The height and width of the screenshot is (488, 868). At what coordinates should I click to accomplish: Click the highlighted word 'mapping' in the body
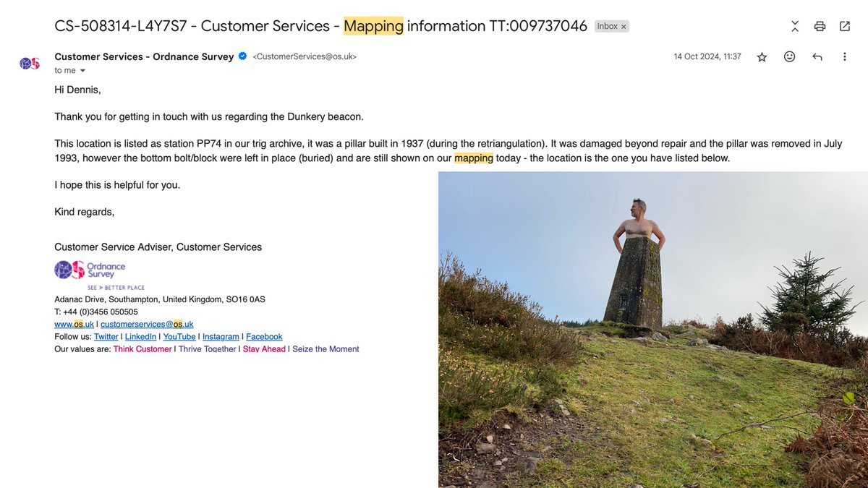[x=474, y=157]
